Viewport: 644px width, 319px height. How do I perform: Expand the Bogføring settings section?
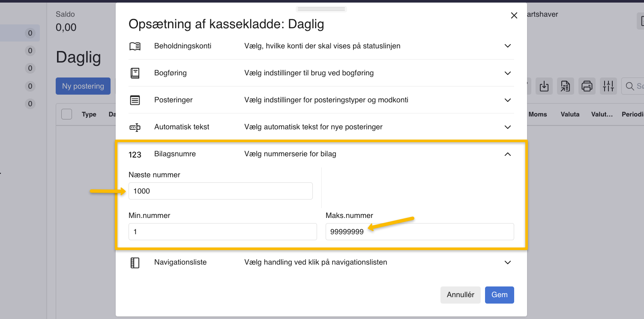pos(507,73)
